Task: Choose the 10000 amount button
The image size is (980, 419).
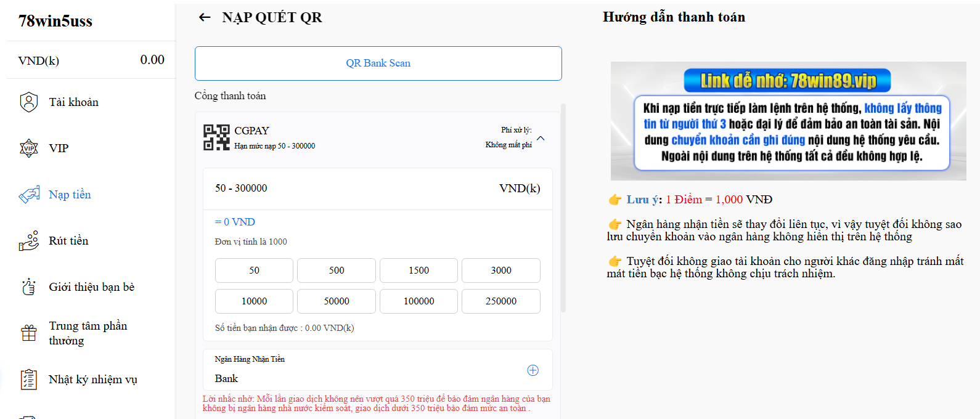Action: click(x=254, y=301)
